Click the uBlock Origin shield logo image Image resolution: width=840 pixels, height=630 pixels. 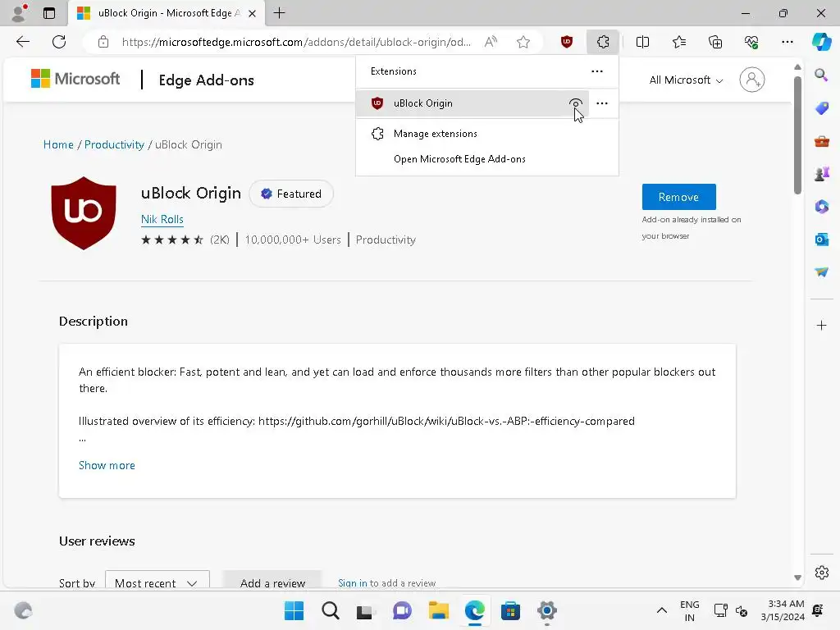84,212
